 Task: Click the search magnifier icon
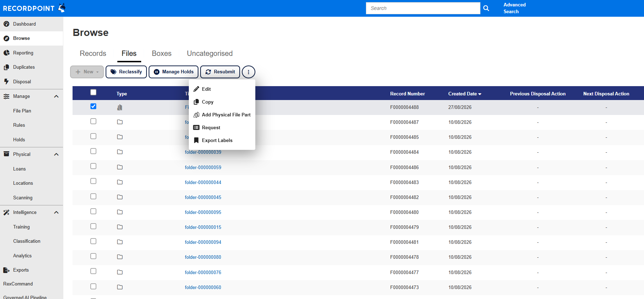(x=486, y=8)
